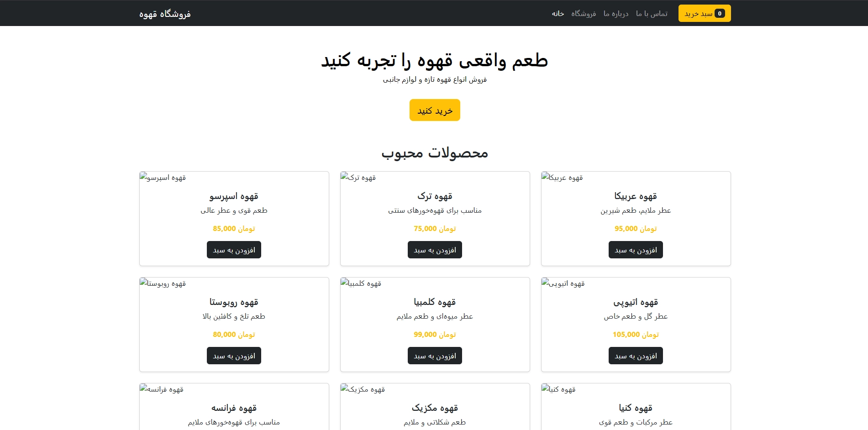Select the قهوه کلمبیا card title
The width and height of the screenshot is (868, 430).
click(x=435, y=302)
